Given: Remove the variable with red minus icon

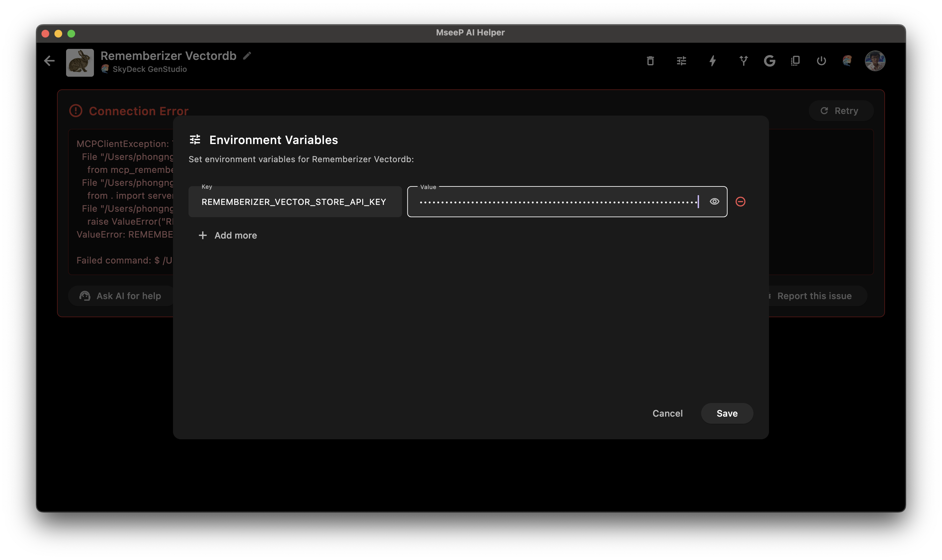Looking at the screenshot, I should click(x=740, y=202).
